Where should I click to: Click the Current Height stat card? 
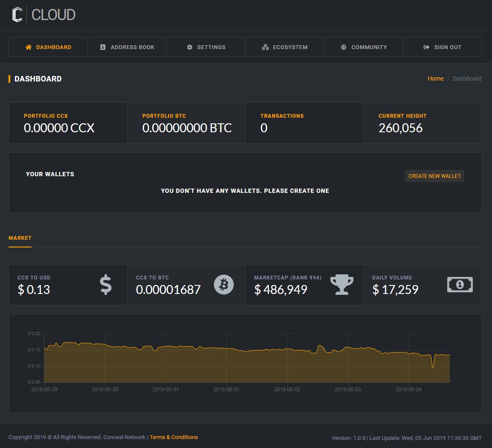point(422,123)
